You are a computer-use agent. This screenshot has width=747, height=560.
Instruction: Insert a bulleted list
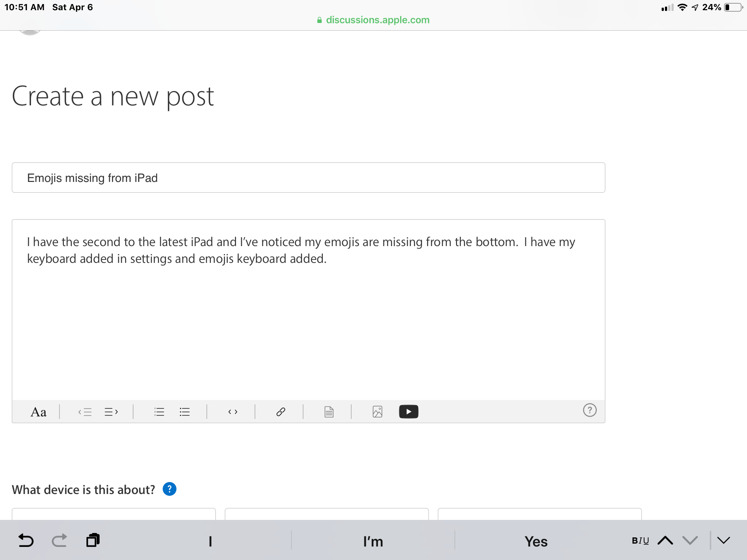point(185,412)
